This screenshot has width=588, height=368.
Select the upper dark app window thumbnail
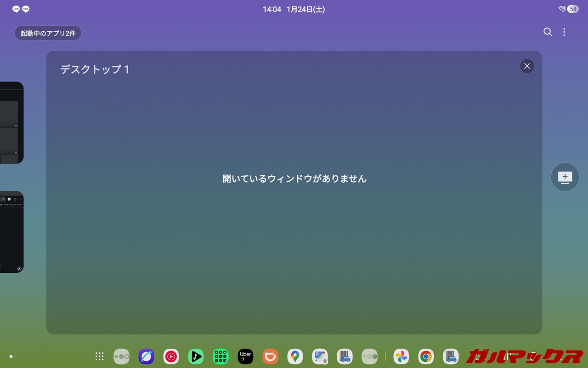coord(11,123)
